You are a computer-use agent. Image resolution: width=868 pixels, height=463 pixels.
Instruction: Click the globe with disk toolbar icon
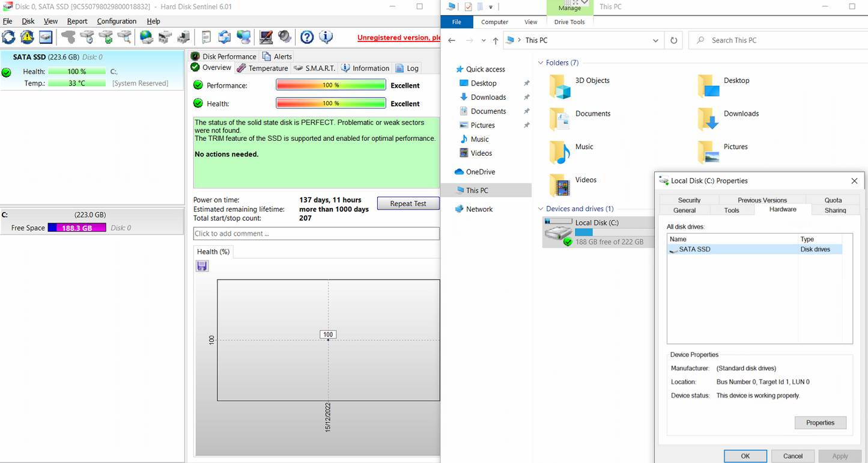tap(146, 37)
